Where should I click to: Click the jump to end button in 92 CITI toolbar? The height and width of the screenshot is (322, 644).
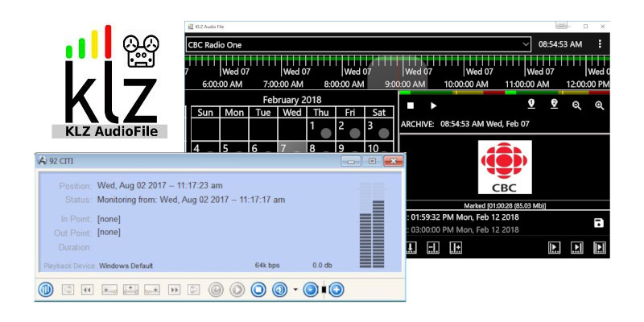coord(193,290)
